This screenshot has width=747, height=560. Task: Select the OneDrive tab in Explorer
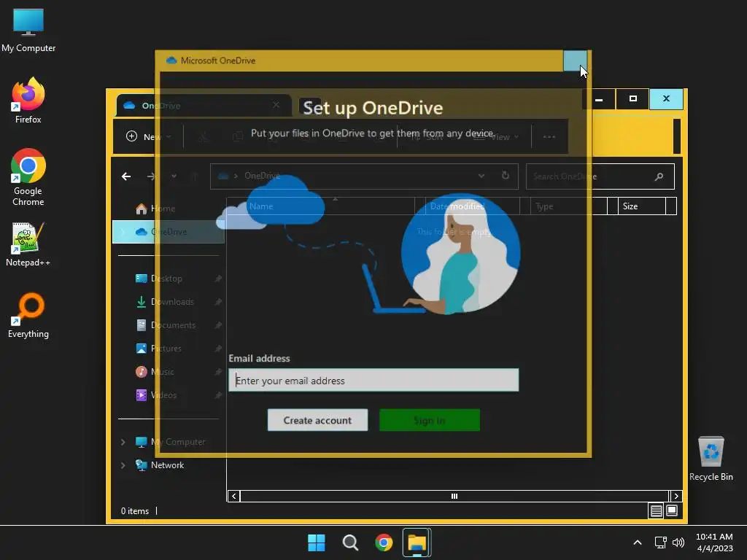click(204, 105)
